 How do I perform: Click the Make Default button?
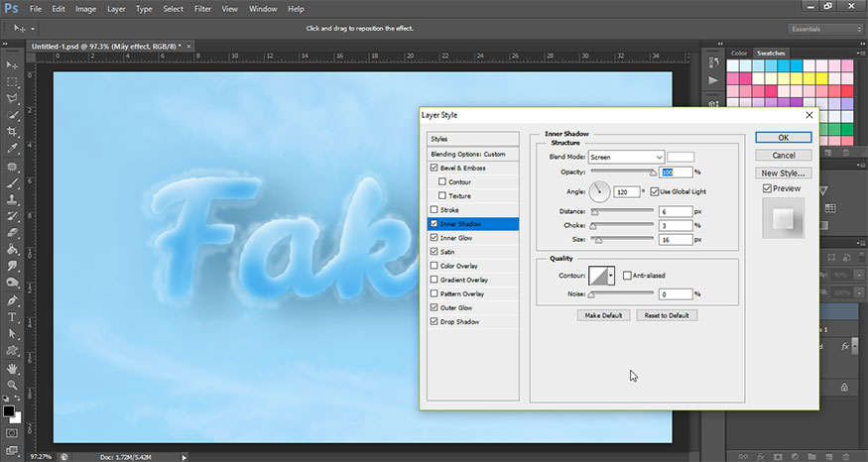603,315
